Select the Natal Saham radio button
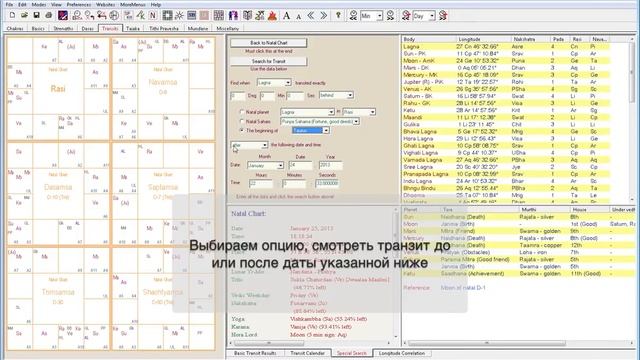This screenshot has width=640, height=360. pyautogui.click(x=242, y=121)
